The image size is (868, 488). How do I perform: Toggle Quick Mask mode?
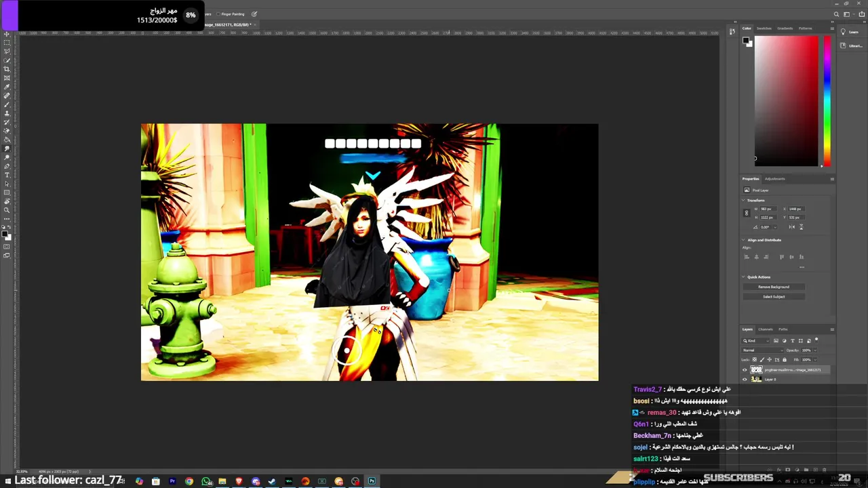[x=6, y=247]
